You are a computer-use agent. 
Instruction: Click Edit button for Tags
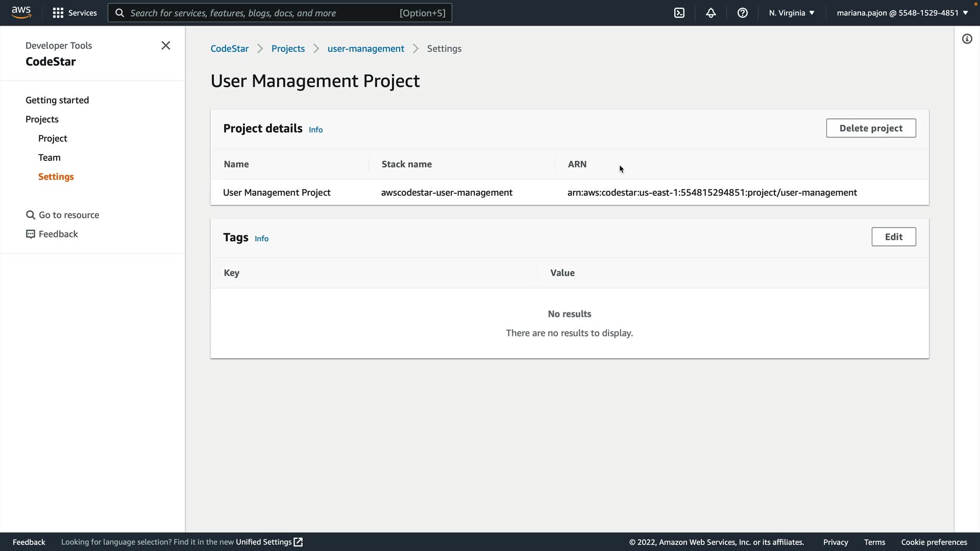(893, 237)
